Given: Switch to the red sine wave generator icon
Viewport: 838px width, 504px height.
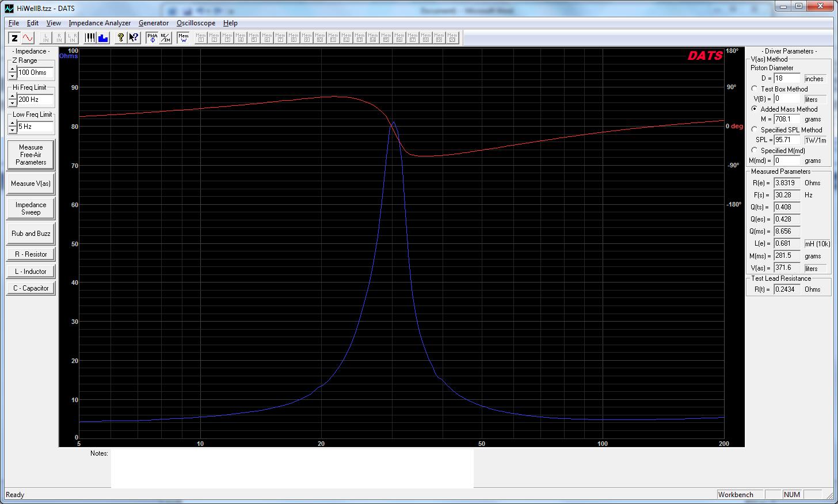Looking at the screenshot, I should coord(28,38).
